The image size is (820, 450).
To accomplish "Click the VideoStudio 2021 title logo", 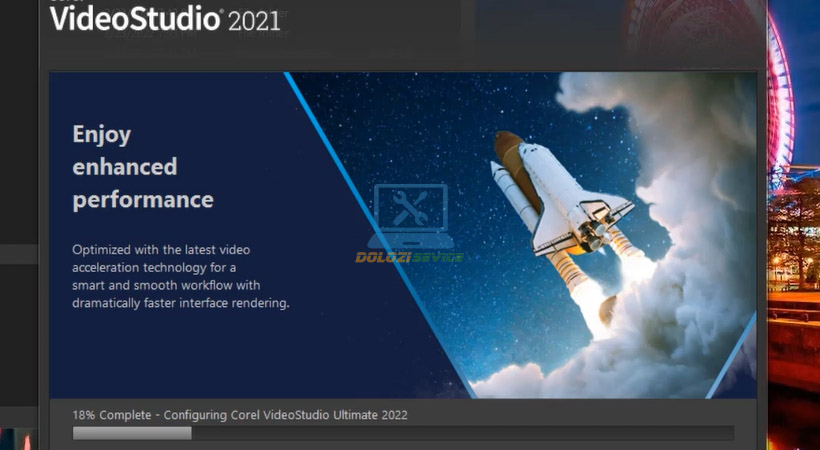I will tap(165, 18).
